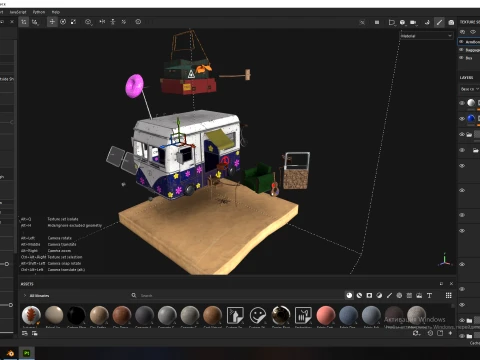Filter assets by alphas icon
The image size is (480, 360).
pyautogui.click(x=399, y=295)
